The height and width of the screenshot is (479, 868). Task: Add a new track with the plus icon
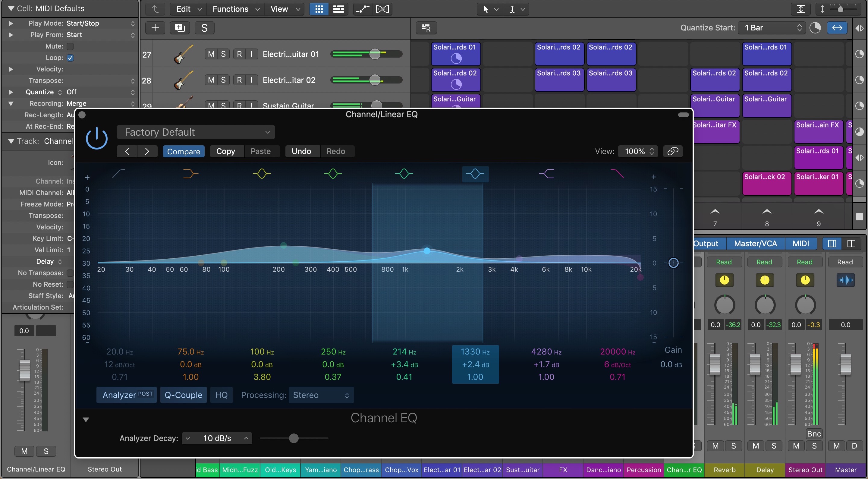point(155,28)
